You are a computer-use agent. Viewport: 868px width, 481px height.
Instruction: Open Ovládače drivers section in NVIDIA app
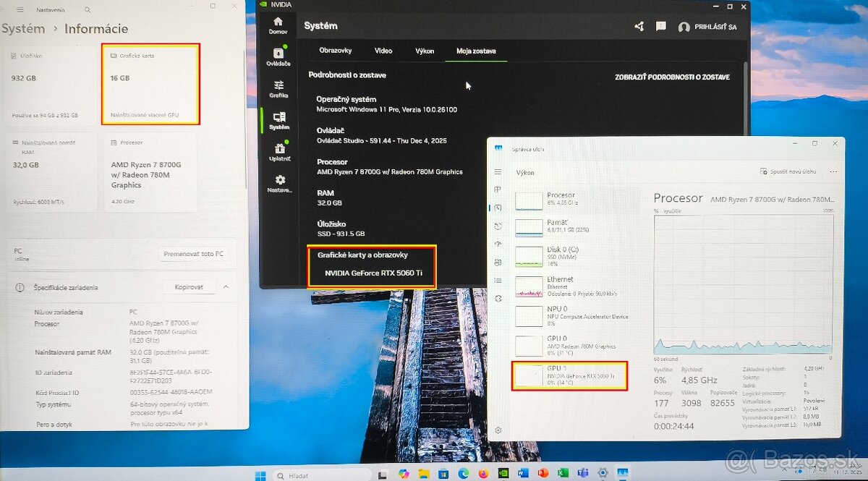tap(278, 56)
